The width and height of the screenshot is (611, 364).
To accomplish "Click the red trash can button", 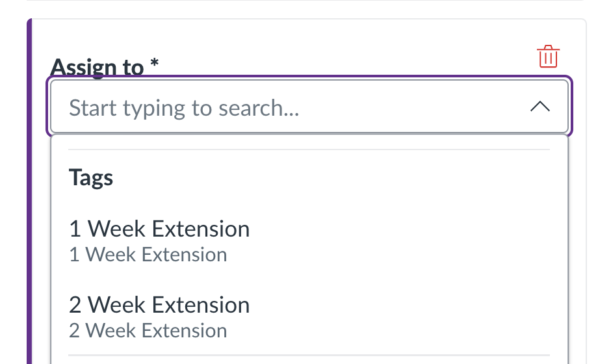I will 548,57.
